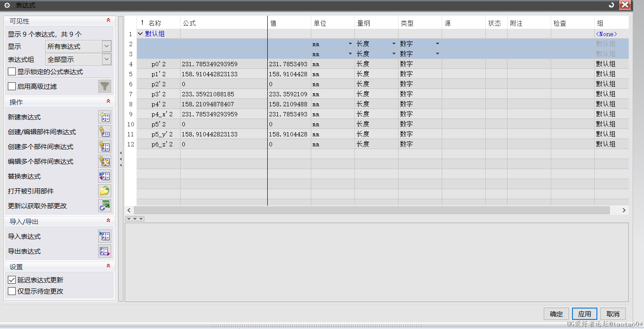The image size is (644, 329).
Task: Click the lower detail text area
Action: [377, 262]
